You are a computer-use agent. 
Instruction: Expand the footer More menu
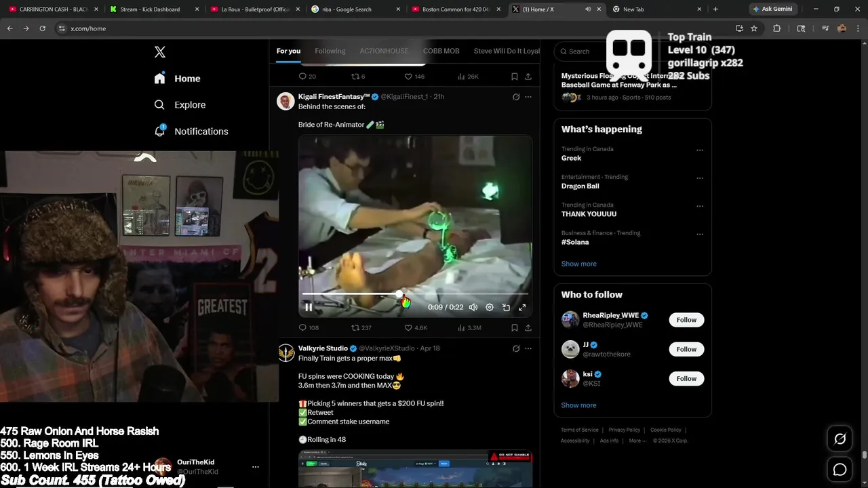(637, 441)
